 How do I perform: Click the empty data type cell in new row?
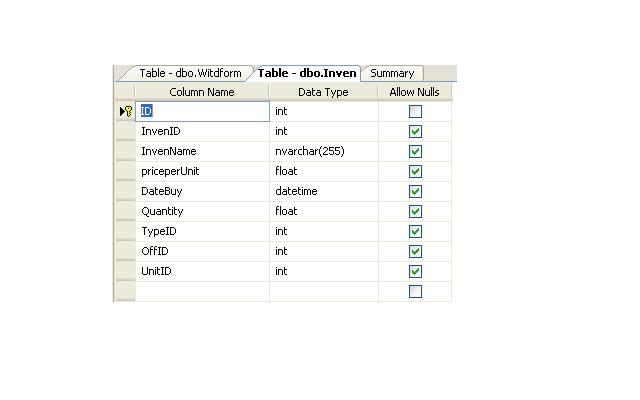[324, 291]
